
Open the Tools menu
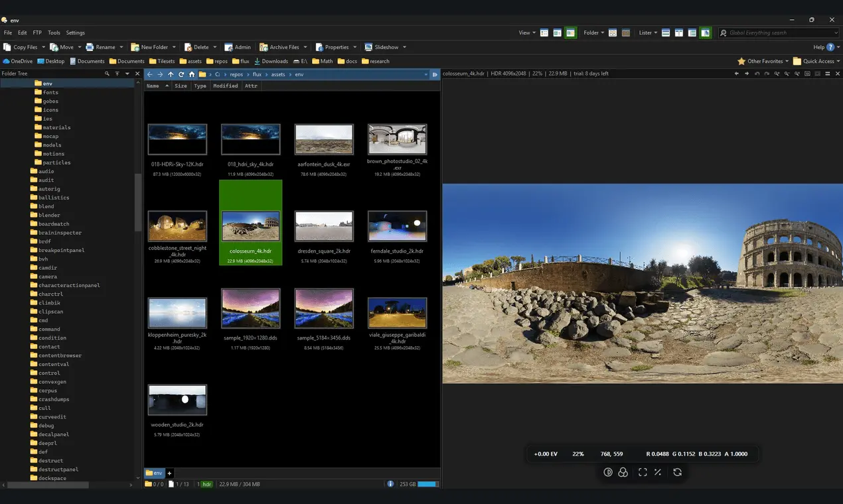tap(54, 32)
